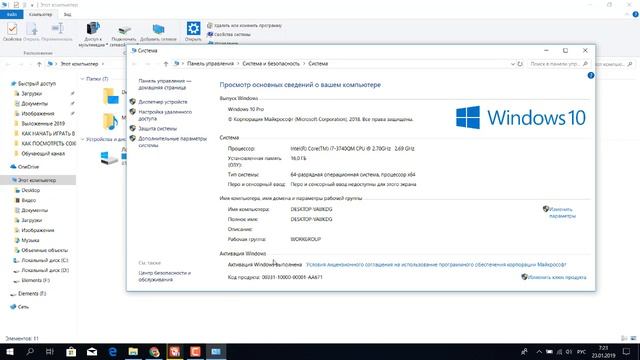Image resolution: width=640 pixels, height=360 pixels.
Task: Click the РУС language indicator in tray
Action: click(582, 351)
